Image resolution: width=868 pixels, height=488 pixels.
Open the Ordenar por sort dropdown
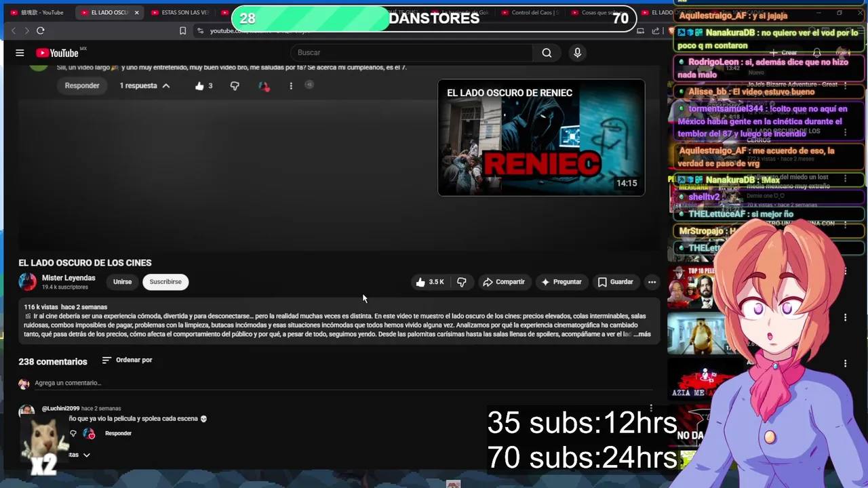[127, 360]
